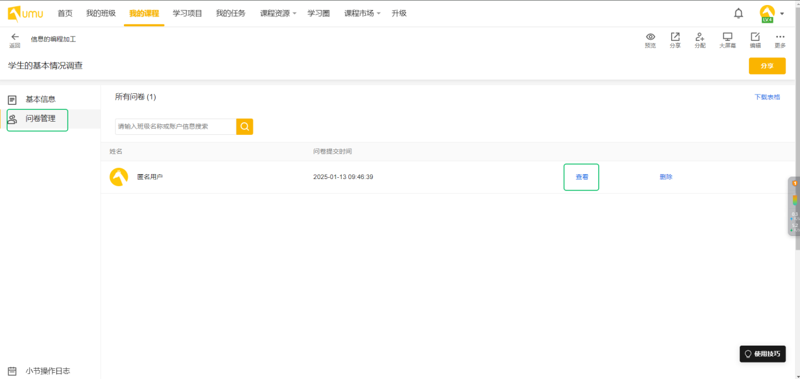Viewport: 800px width, 379px height.
Task: Click the 姓名 column header
Action: [x=116, y=151]
